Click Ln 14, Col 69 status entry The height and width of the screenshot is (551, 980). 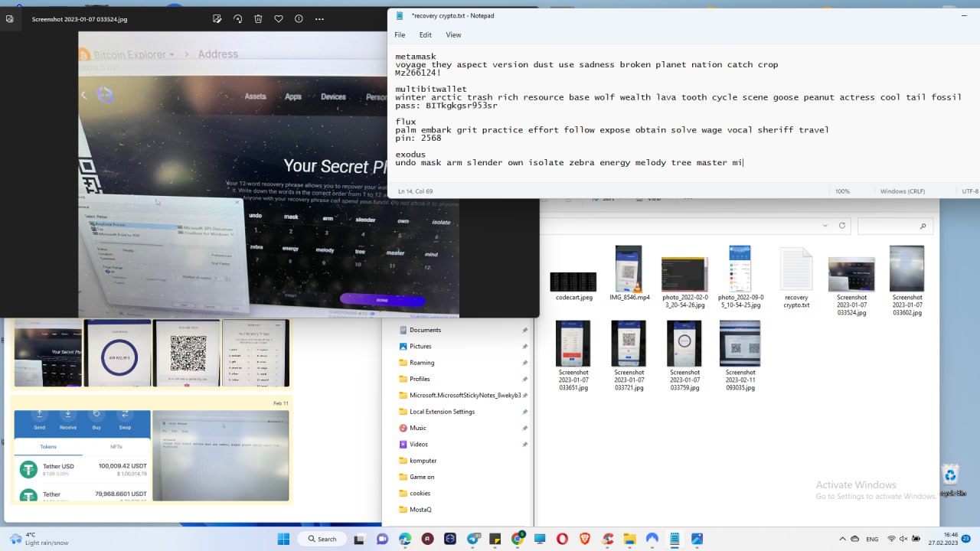416,191
